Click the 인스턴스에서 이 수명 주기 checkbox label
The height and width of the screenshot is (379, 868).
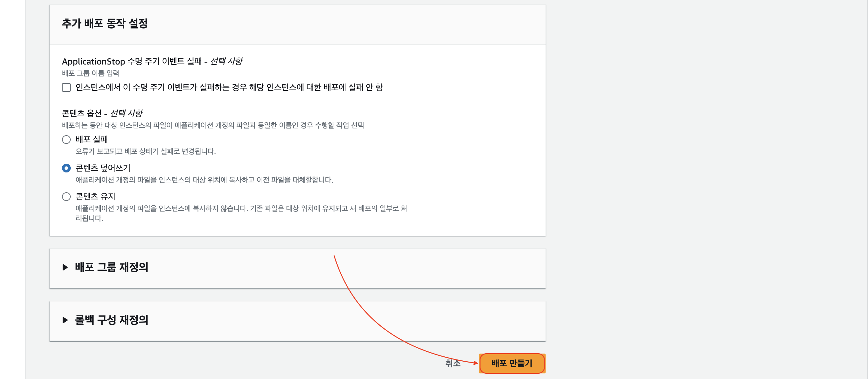pyautogui.click(x=229, y=88)
